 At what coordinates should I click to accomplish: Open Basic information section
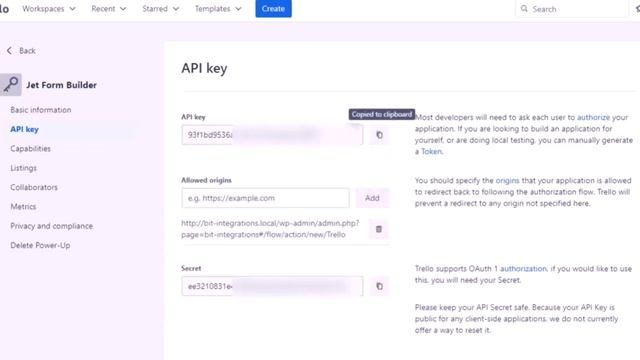click(x=41, y=110)
